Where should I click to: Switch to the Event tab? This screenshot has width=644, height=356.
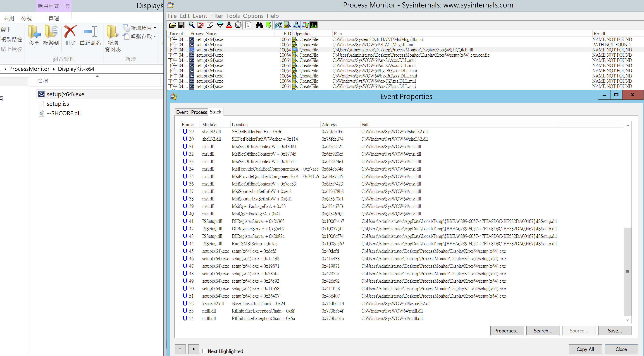182,112
